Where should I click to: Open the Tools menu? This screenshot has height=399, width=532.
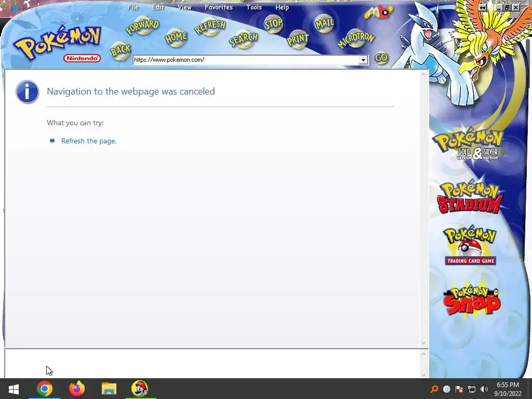(254, 7)
